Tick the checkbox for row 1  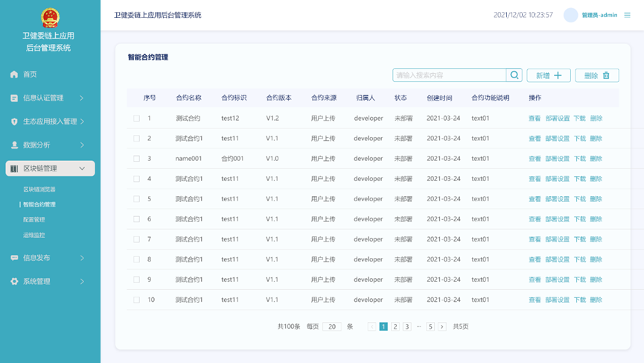[136, 119]
